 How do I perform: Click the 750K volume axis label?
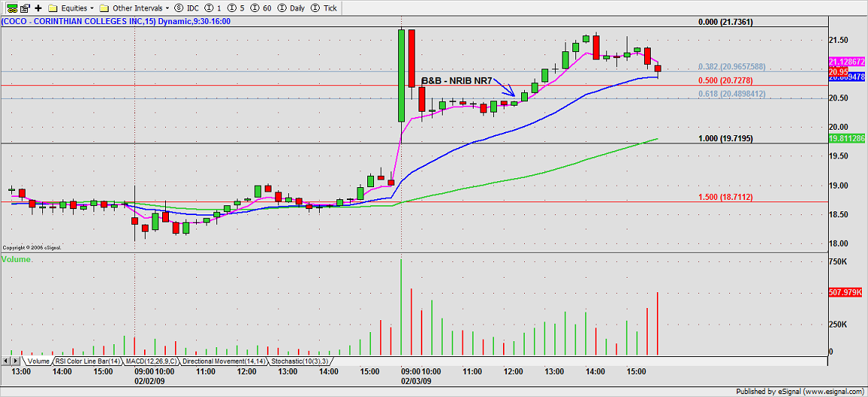[838, 261]
